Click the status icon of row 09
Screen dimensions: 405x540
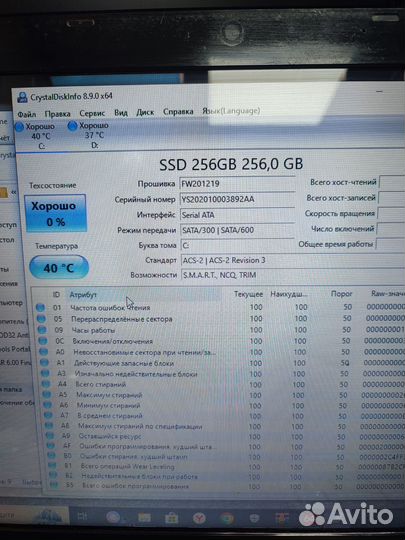coord(42,330)
